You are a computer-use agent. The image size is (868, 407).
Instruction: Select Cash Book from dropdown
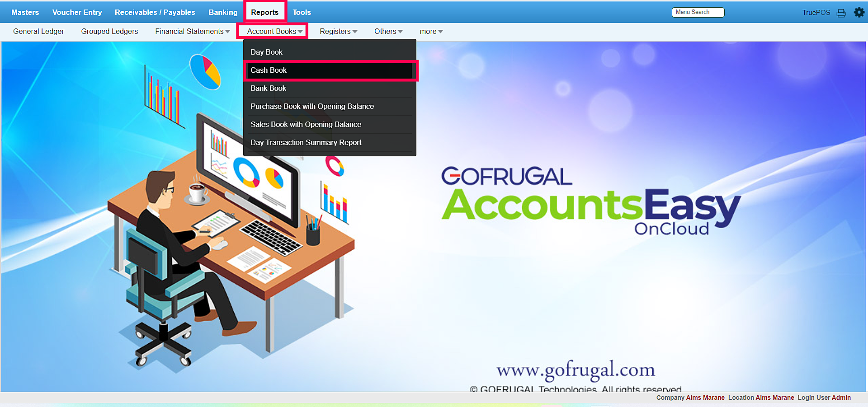coord(330,70)
